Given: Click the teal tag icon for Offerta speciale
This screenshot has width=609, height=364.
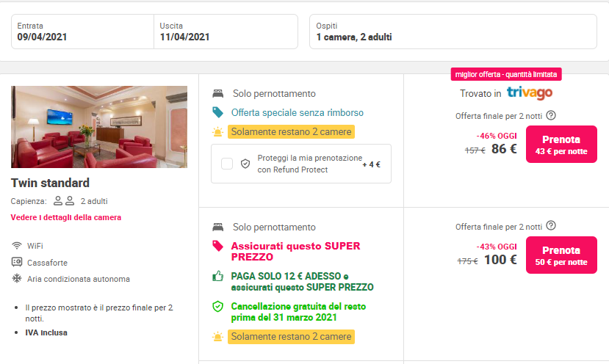Looking at the screenshot, I should tap(217, 113).
